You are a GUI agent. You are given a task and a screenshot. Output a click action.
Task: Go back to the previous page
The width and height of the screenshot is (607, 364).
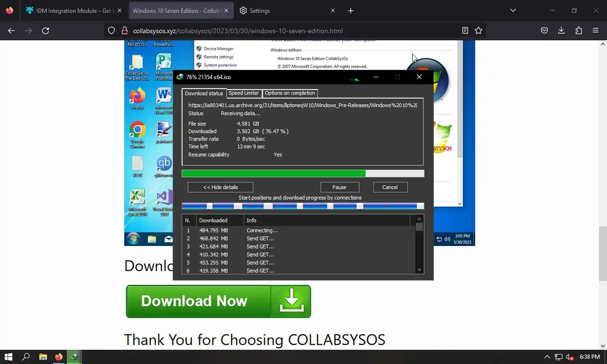(11, 30)
